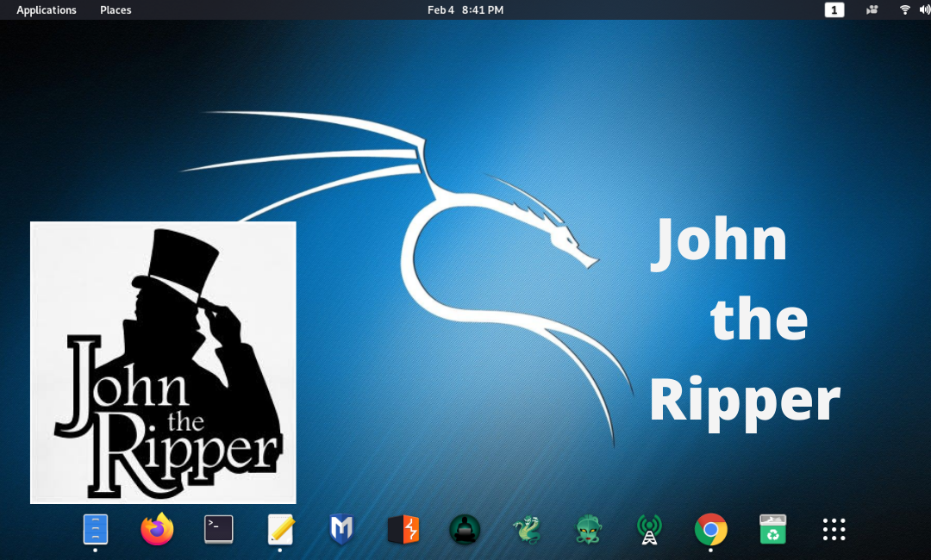Open the Show Applications grid
This screenshot has width=931, height=560.
[x=834, y=530]
